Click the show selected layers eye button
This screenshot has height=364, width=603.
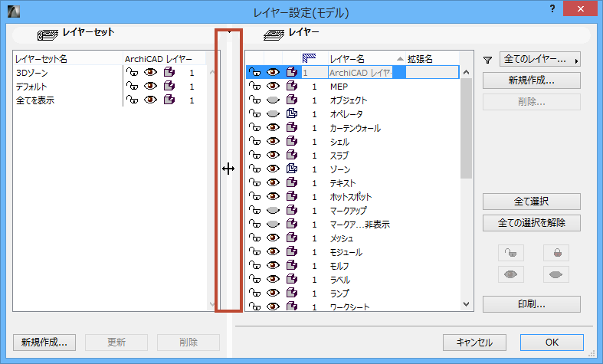(511, 274)
